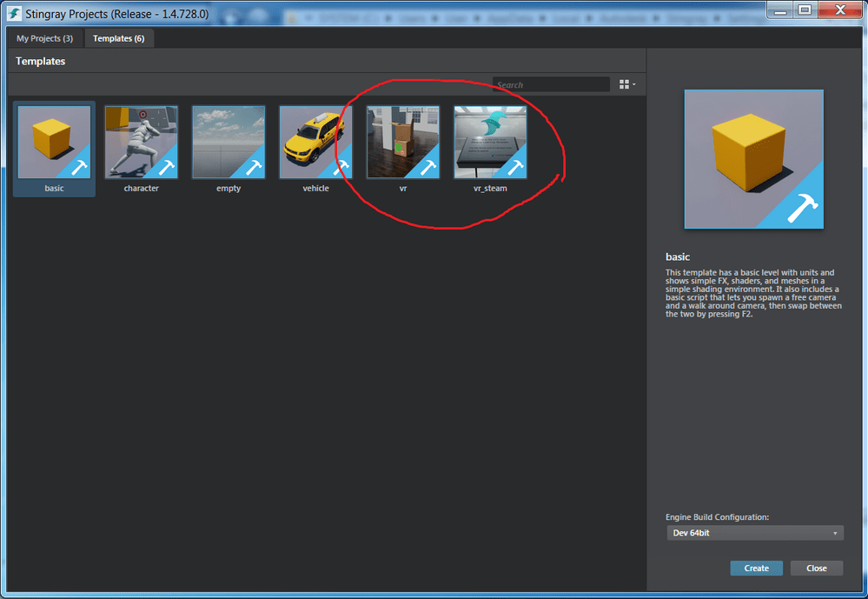868x599 pixels.
Task: Pick the vehicle template thumbnail
Action: pos(315,143)
